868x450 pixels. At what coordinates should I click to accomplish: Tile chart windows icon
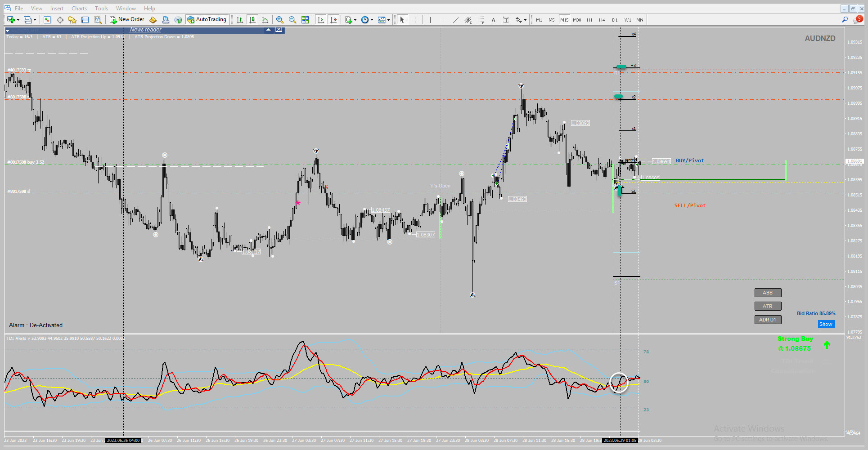pyautogui.click(x=305, y=20)
